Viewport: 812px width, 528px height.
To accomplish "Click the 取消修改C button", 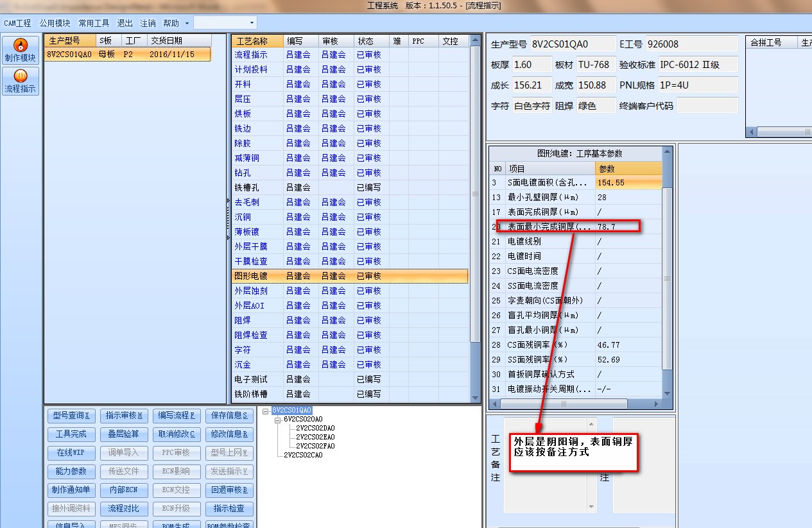I will click(x=177, y=434).
